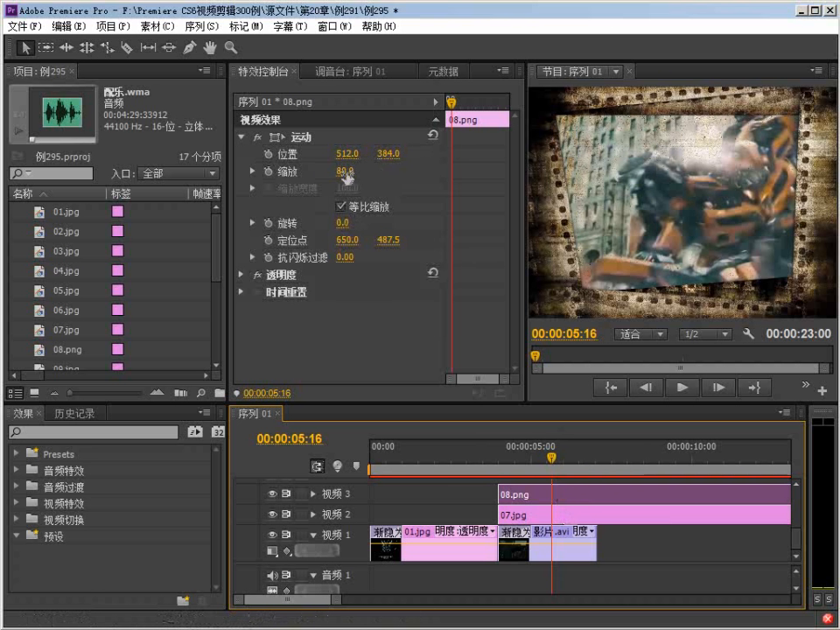
Task: Expand the 视频特效 folder
Action: tap(16, 504)
